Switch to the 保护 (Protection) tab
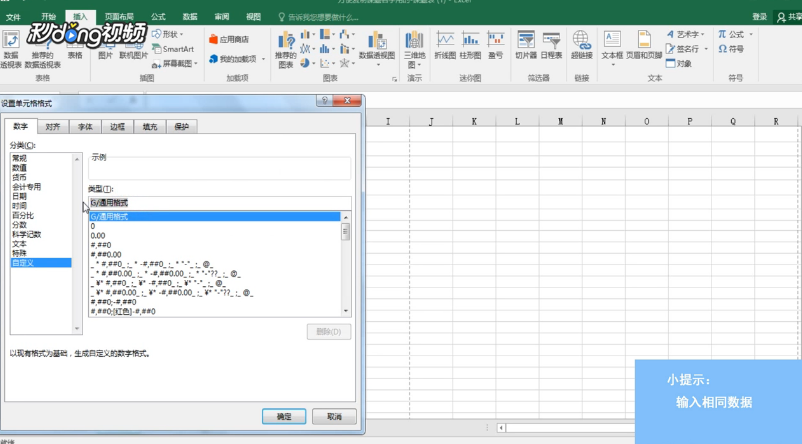The image size is (802, 444). tap(182, 127)
